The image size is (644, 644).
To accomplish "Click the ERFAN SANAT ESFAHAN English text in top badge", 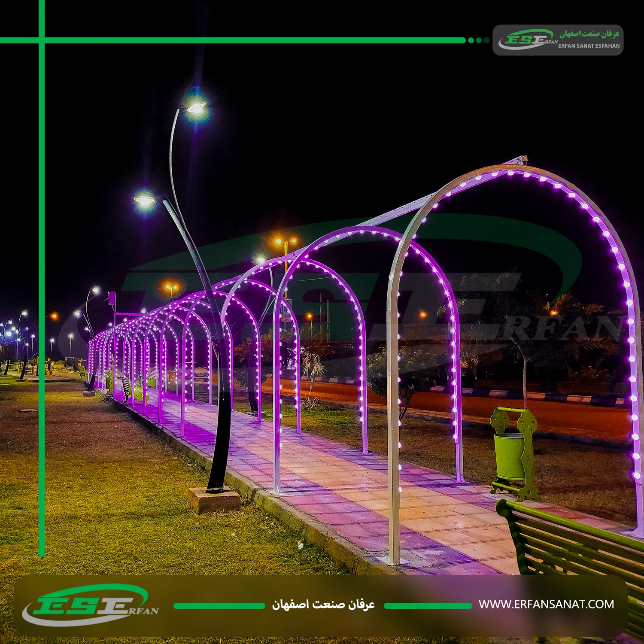I will coord(589,46).
